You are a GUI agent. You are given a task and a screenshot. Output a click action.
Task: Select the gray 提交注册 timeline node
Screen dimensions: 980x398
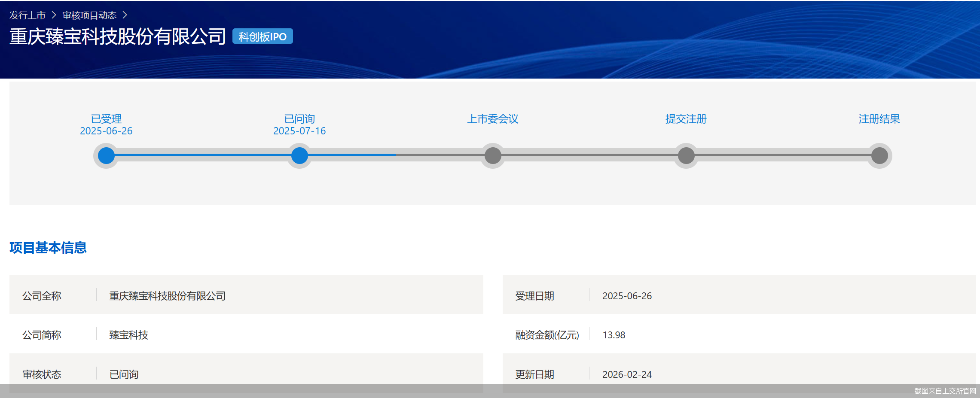tap(686, 155)
